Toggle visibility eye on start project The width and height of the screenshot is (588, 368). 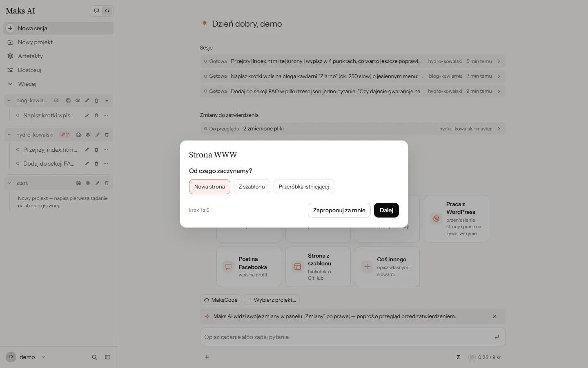point(88,183)
